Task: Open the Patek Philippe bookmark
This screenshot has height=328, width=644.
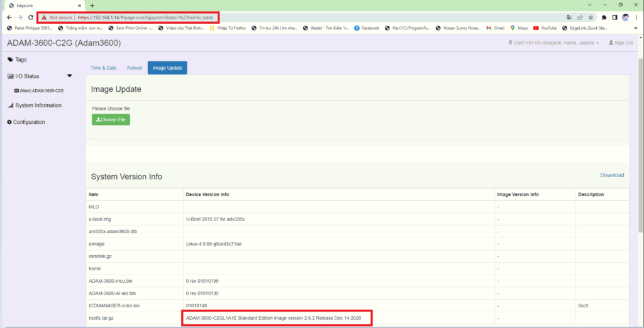Action: click(x=30, y=28)
